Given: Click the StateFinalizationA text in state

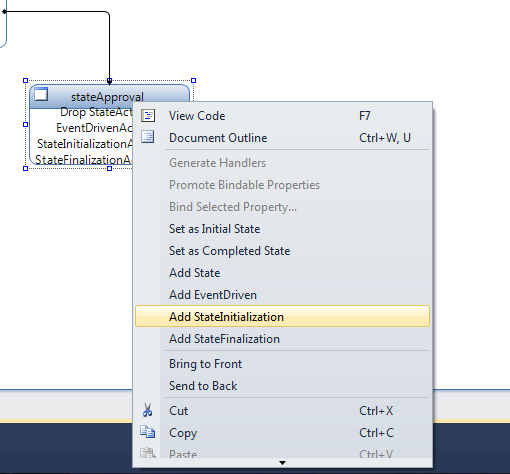Looking at the screenshot, I should tap(84, 160).
